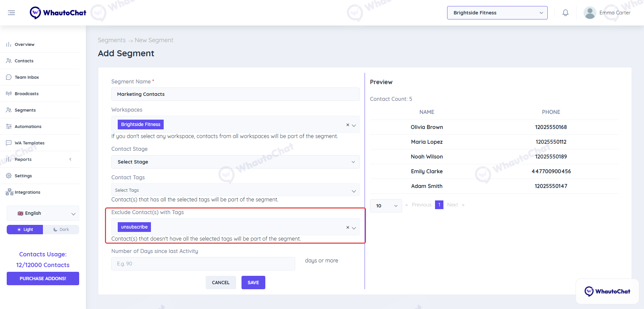Click the Next pagination link
644x309 pixels.
tap(452, 205)
